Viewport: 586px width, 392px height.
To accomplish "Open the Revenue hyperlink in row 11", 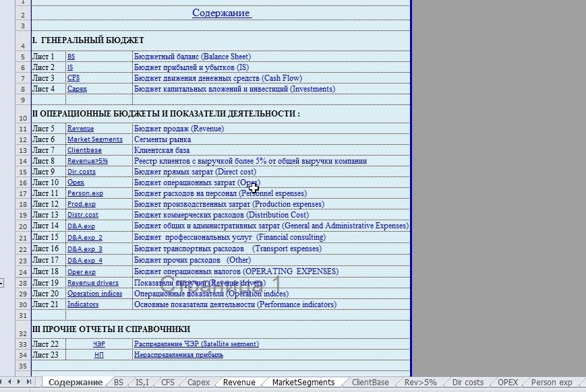I will [80, 128].
